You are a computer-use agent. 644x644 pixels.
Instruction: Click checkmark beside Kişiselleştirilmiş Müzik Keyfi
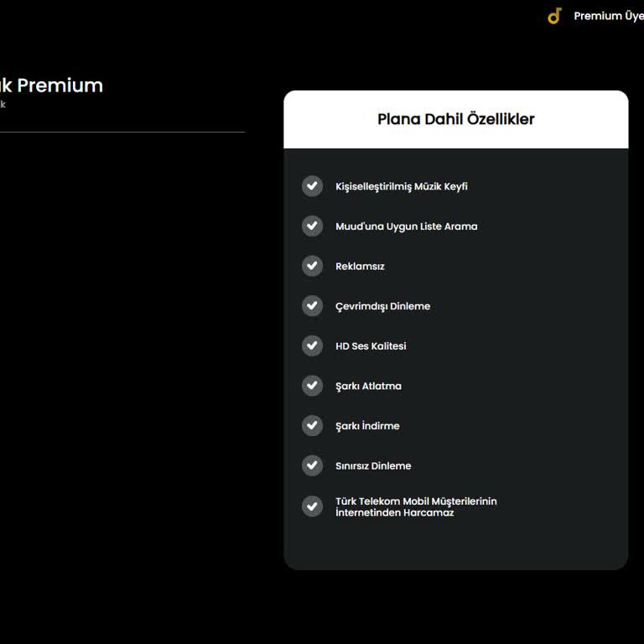[312, 186]
